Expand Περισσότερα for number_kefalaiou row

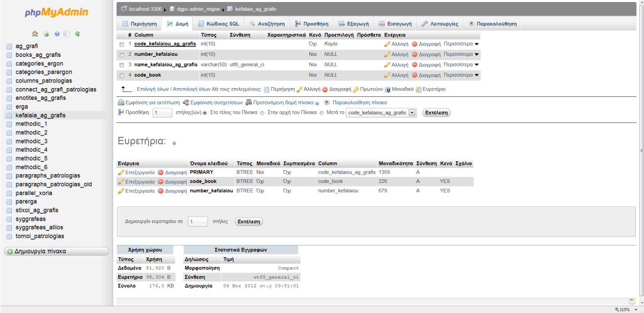(x=461, y=54)
